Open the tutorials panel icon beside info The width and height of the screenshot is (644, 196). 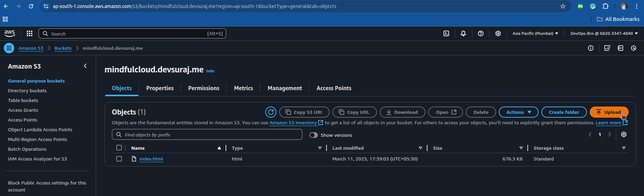pyautogui.click(x=620, y=48)
